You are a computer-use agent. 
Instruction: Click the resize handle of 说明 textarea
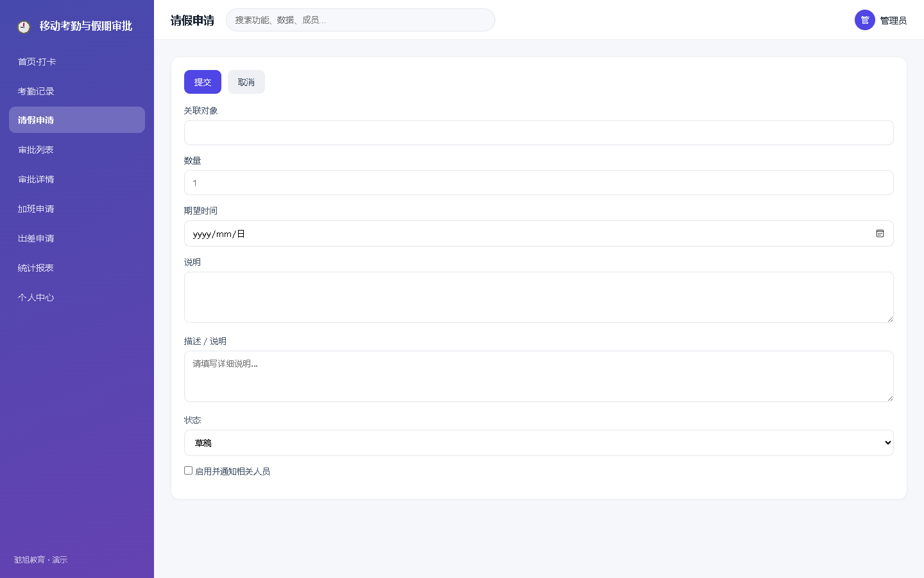click(890, 319)
